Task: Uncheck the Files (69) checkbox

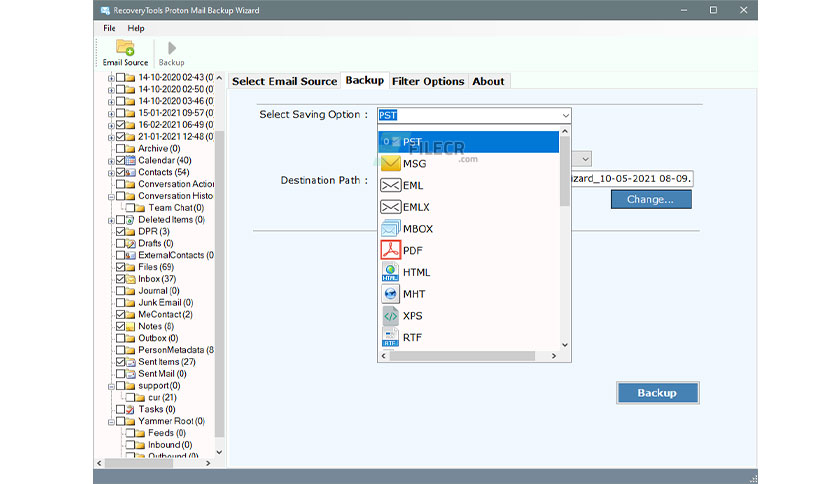Action: click(x=120, y=267)
